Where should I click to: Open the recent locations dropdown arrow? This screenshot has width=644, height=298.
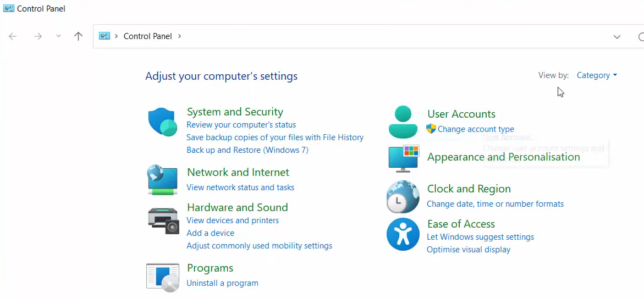58,36
